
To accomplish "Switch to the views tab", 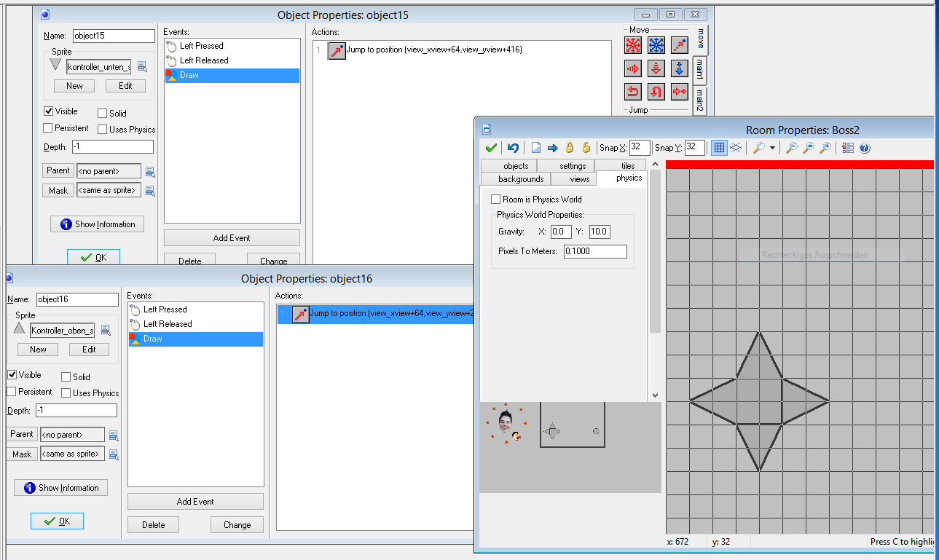I will [x=580, y=179].
